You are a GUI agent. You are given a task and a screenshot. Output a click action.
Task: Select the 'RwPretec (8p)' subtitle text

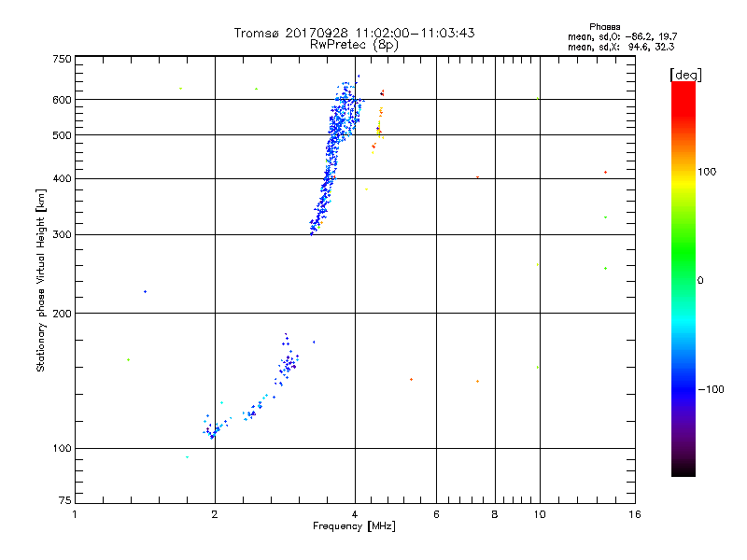pos(354,45)
